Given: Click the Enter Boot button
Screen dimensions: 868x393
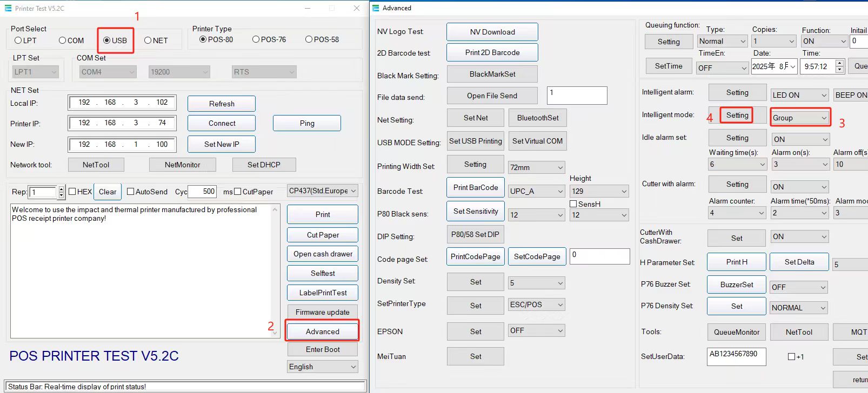Looking at the screenshot, I should pos(323,349).
